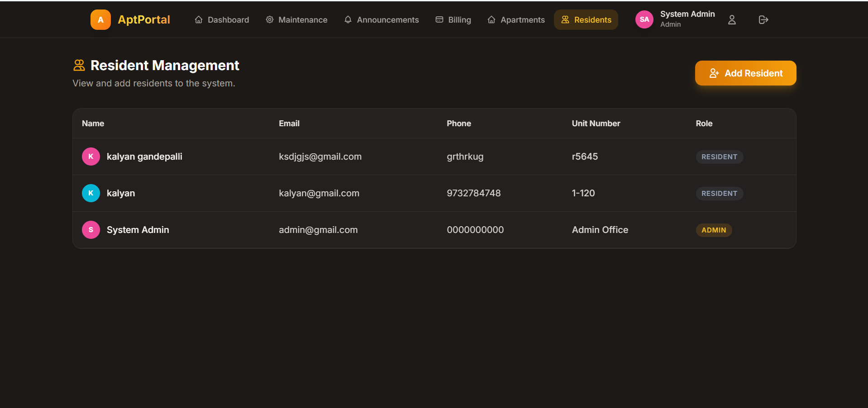868x408 pixels.
Task: Click the Role column header
Action: (704, 123)
